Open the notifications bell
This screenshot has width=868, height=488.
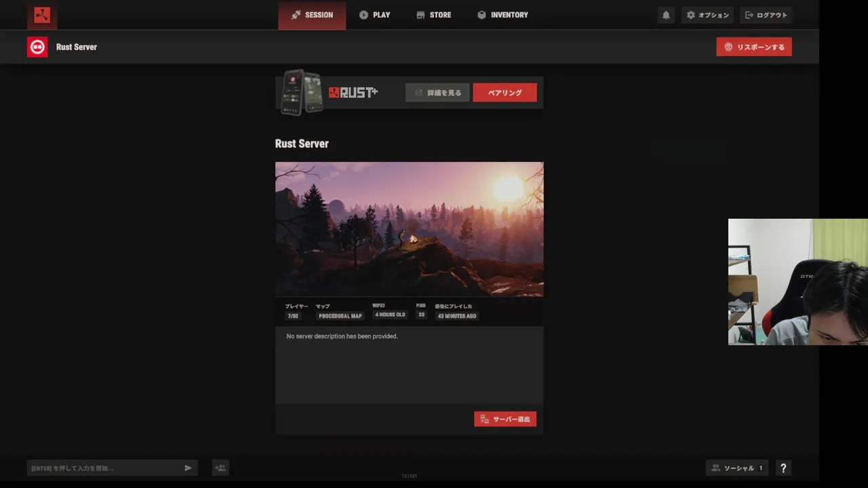pyautogui.click(x=666, y=15)
